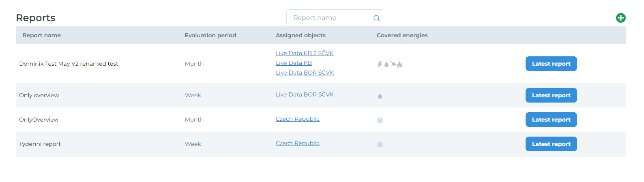Screen dimensions: 644x182
Task: Follow Czech Republic link in OnlyOverview row
Action: [297, 119]
